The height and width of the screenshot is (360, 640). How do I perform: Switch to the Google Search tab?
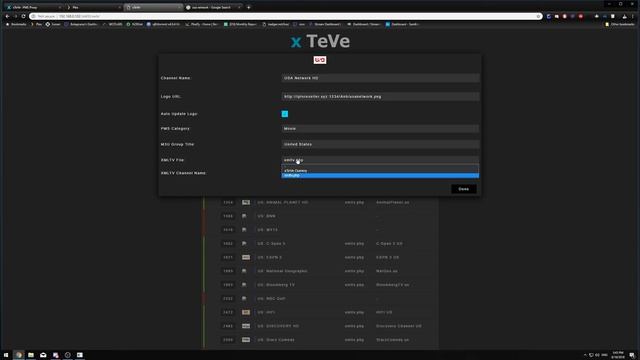[212, 7]
